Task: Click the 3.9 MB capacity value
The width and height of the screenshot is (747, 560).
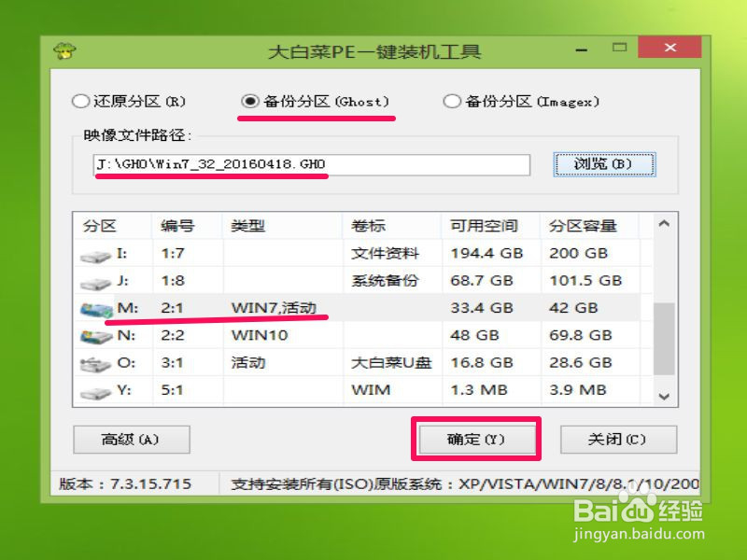Action: click(577, 390)
